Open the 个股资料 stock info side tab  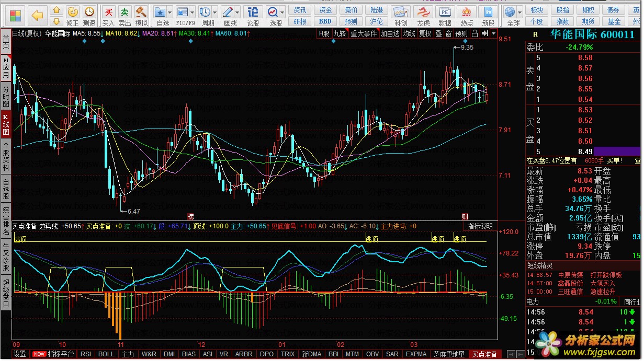[x=6, y=156]
